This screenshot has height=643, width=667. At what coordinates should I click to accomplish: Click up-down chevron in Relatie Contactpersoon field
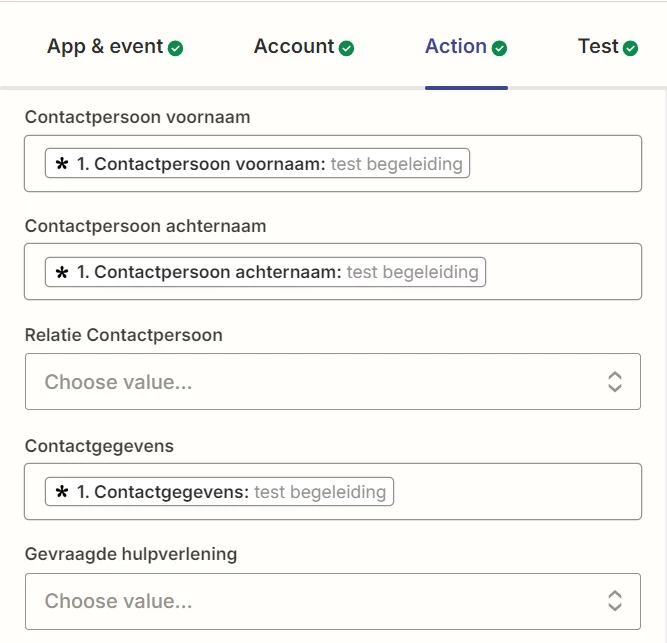(615, 381)
